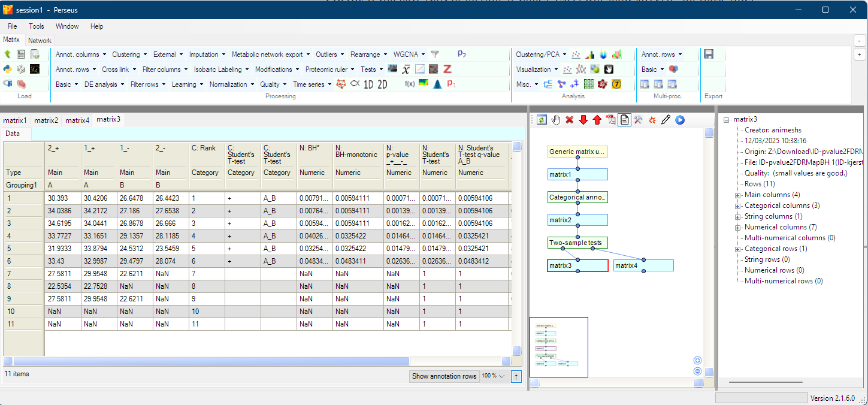Click the red down arrow in workflow toolbar

point(583,120)
